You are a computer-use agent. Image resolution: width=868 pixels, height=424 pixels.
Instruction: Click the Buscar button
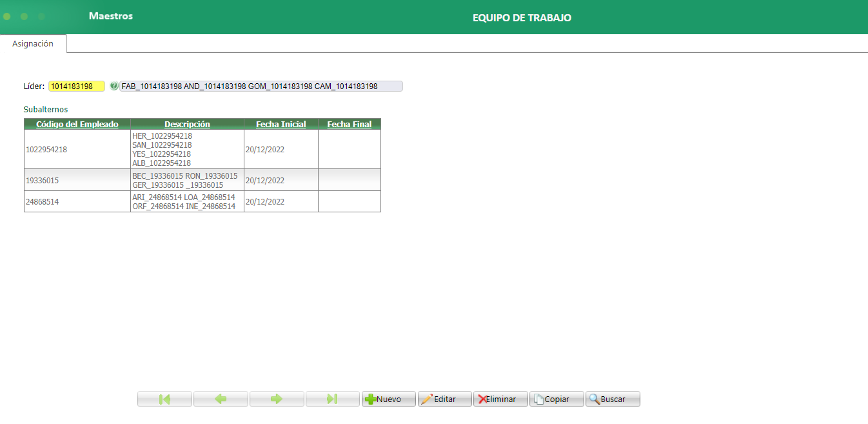pyautogui.click(x=613, y=399)
